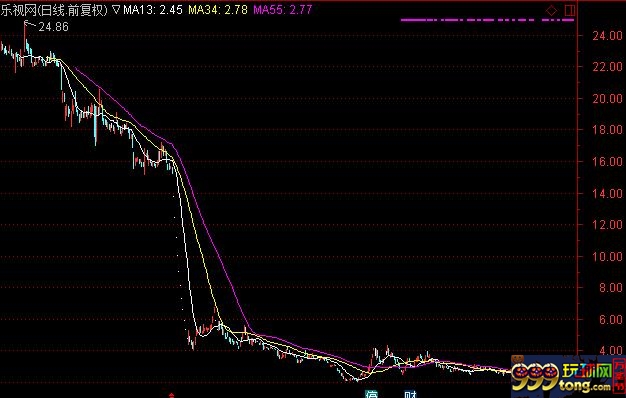Open the ▽ dropdown after the stock title
Viewport: 626px width, 398px height.
tap(115, 10)
